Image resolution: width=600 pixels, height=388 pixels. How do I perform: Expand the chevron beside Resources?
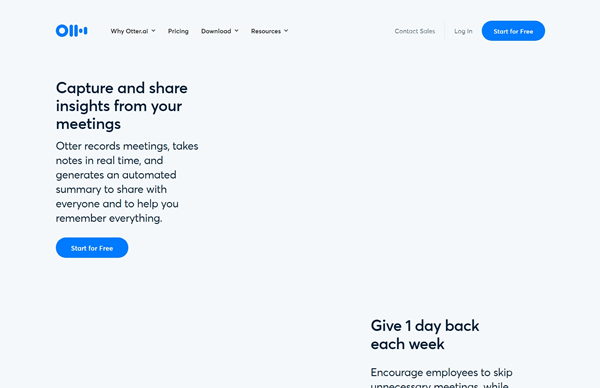(286, 31)
